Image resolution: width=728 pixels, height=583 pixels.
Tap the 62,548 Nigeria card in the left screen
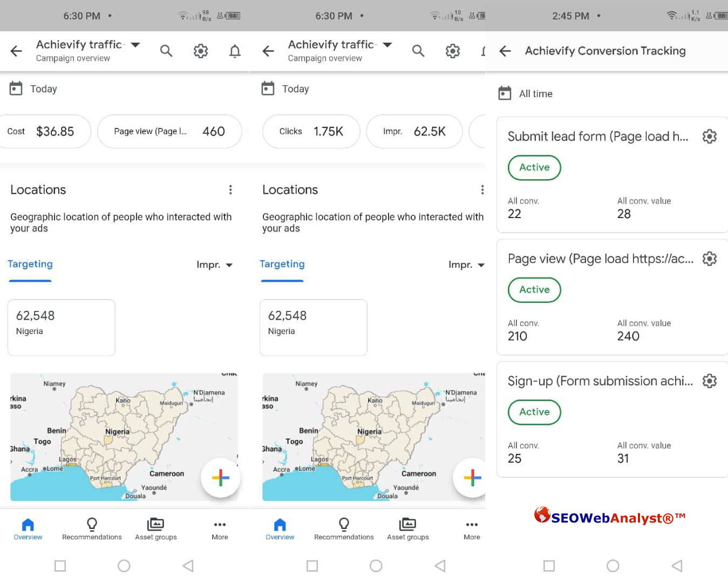(62, 327)
